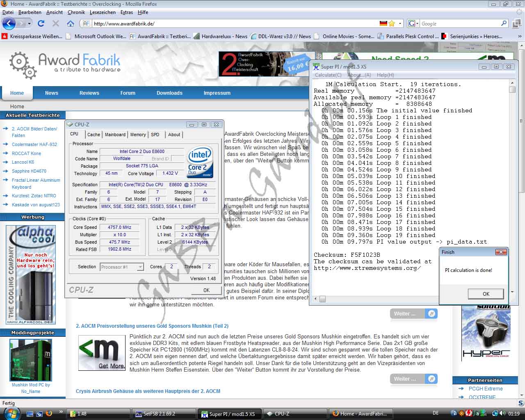
Task: Open the Reviews navigation tab
Action: (89, 93)
